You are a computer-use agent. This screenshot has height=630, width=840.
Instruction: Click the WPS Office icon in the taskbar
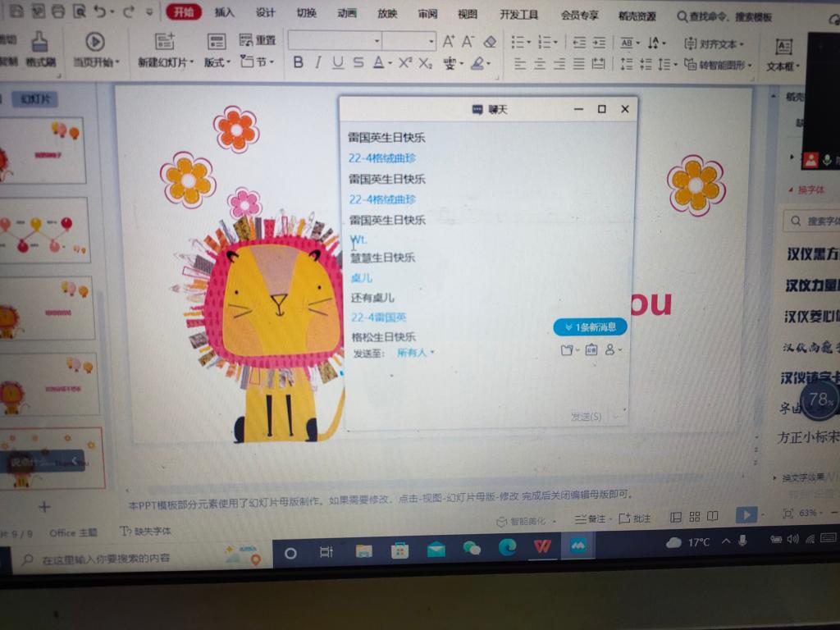pyautogui.click(x=542, y=547)
